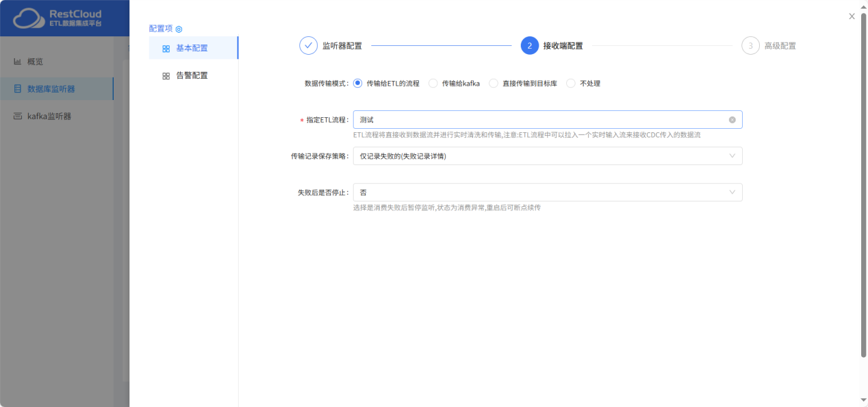This screenshot has width=868, height=407.
Task: Open the 基本配置 tab
Action: tap(194, 48)
